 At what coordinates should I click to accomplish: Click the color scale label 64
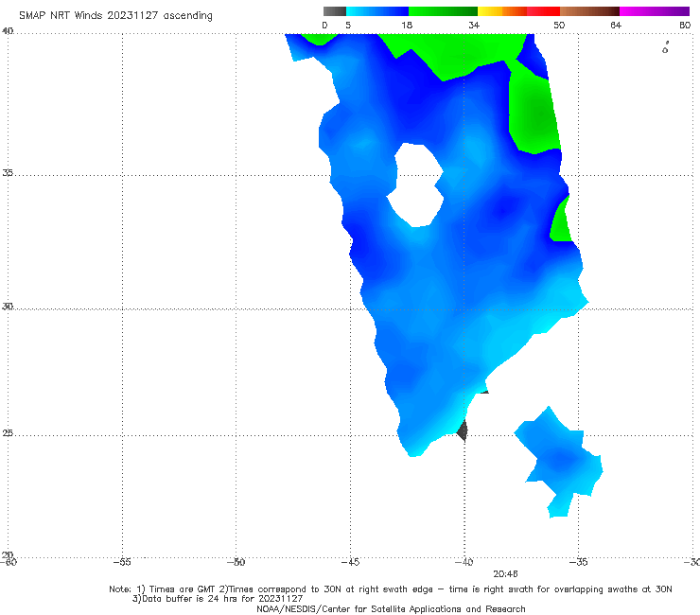(x=616, y=25)
